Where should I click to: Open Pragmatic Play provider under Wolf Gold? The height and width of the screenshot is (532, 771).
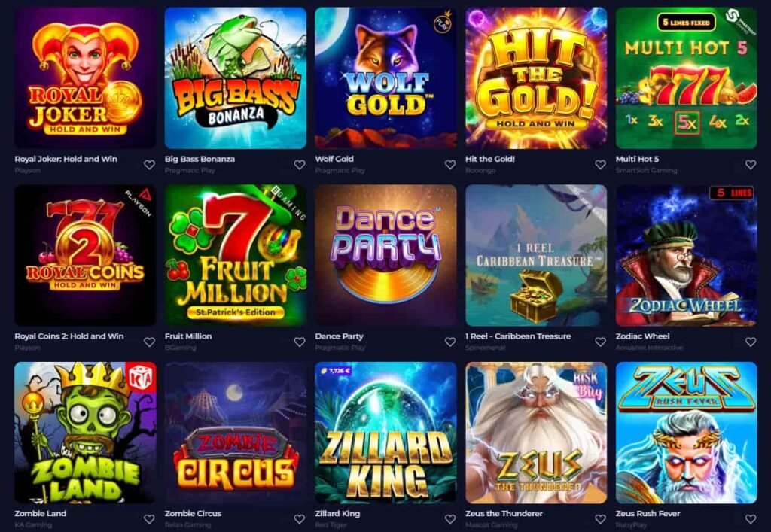click(x=340, y=171)
